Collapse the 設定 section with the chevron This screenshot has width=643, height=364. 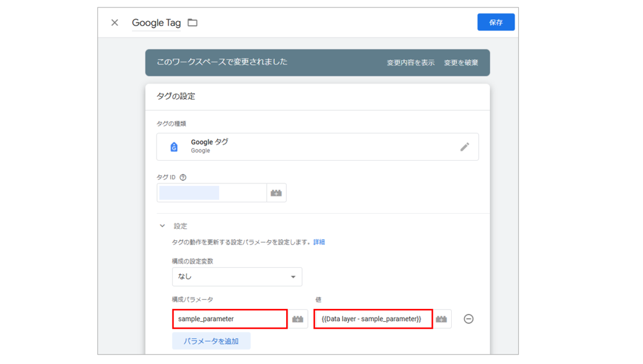(x=162, y=226)
